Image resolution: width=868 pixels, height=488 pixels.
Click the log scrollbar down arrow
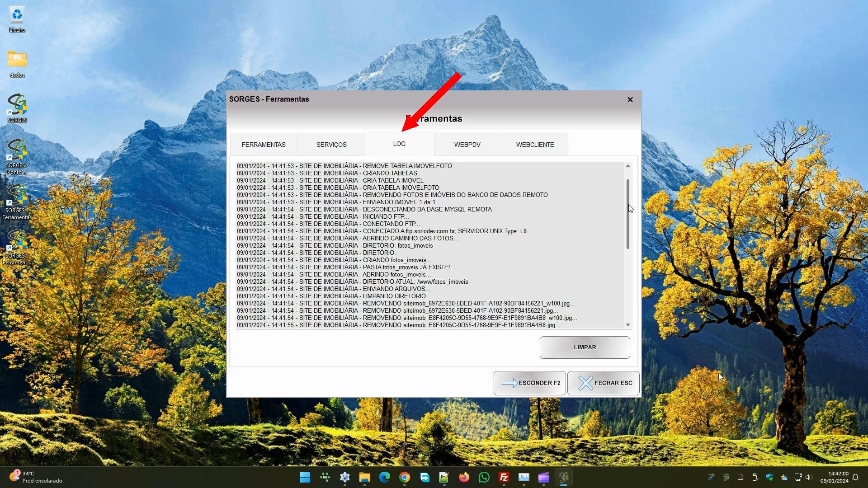[627, 325]
